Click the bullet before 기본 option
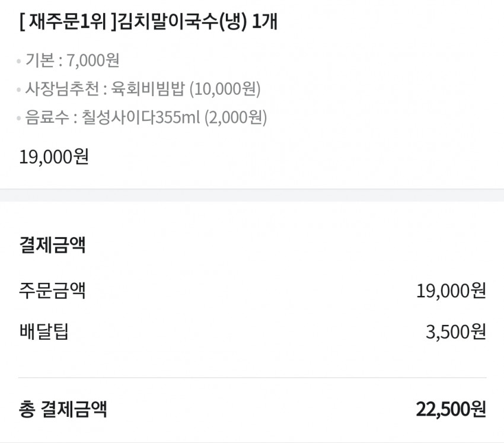The width and height of the screenshot is (504, 443). [19, 60]
